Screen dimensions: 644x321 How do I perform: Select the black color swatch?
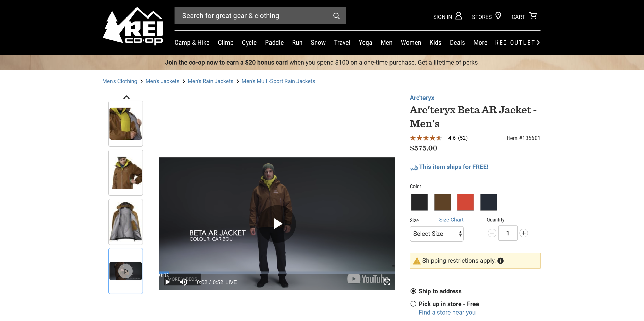click(419, 202)
